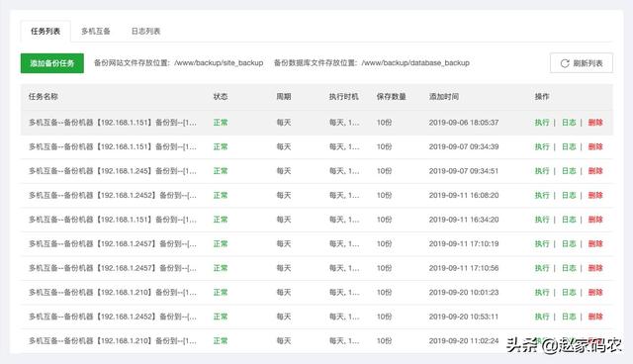Click 执行时机 value in 2019-09-07 09:34:39 row
Image resolution: width=633 pixels, height=364 pixels.
click(x=344, y=147)
